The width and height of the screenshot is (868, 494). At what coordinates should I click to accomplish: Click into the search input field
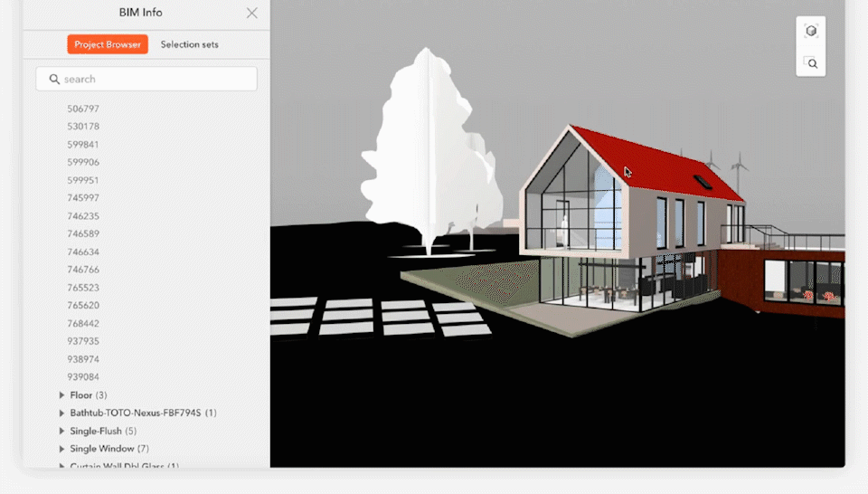[x=154, y=80]
